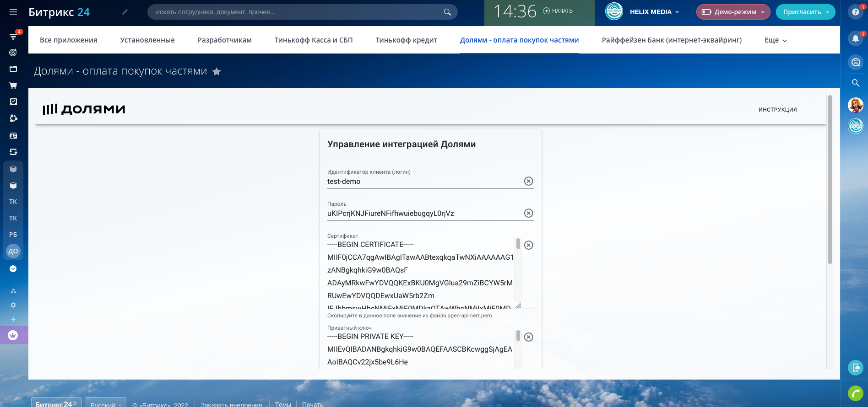The image size is (868, 407).
Task: Open the chat messages icon in right panel
Action: click(x=856, y=62)
